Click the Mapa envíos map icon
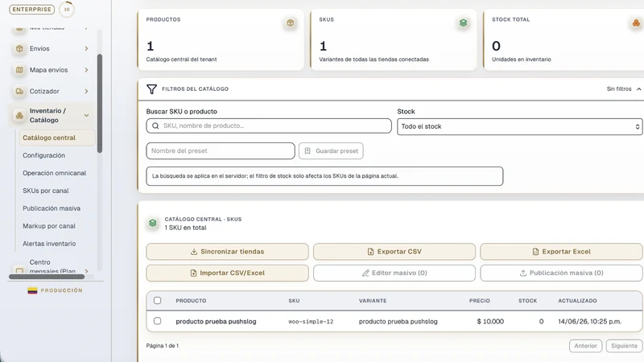This screenshot has height=362, width=644. tap(19, 70)
